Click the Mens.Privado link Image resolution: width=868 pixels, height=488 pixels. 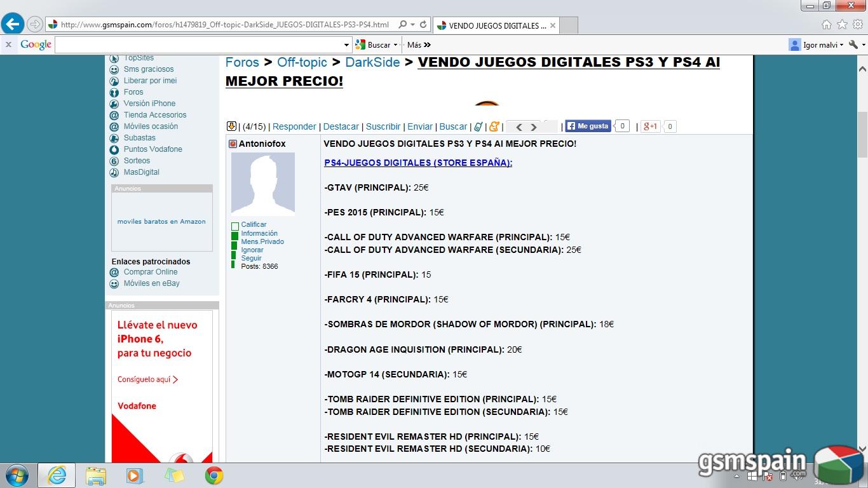point(262,241)
